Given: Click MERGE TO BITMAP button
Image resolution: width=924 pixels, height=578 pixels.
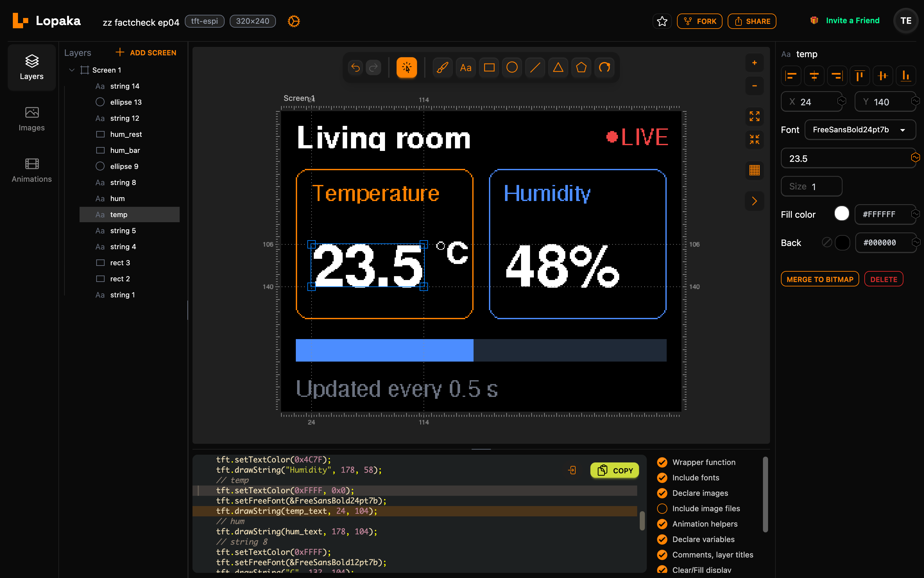Looking at the screenshot, I should click(820, 279).
